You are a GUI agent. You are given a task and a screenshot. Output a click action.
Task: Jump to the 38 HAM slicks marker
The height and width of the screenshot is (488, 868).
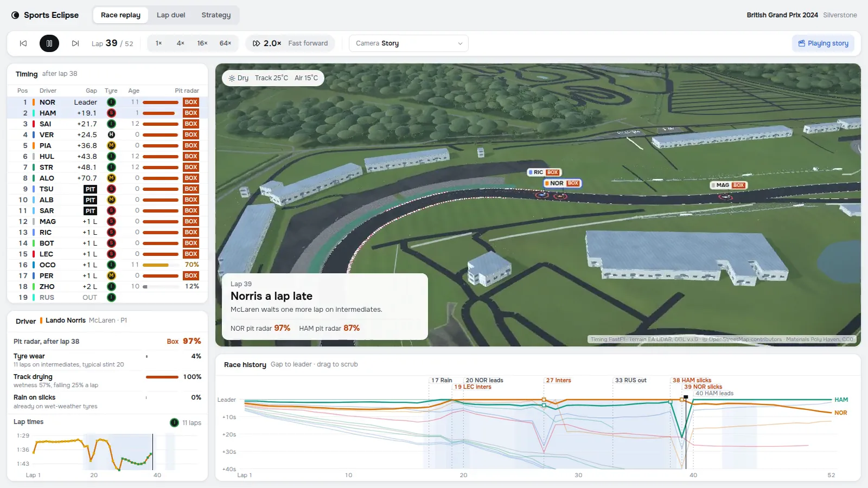pos(692,380)
